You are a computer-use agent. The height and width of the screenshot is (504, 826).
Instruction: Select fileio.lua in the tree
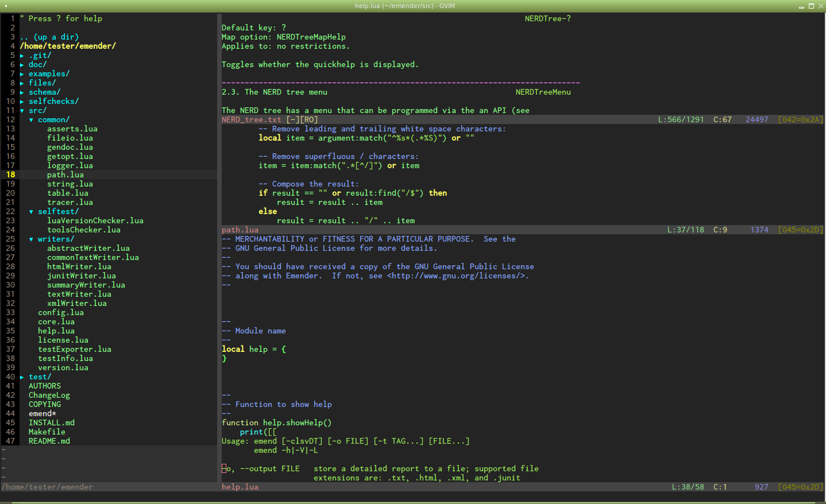pyautogui.click(x=70, y=138)
